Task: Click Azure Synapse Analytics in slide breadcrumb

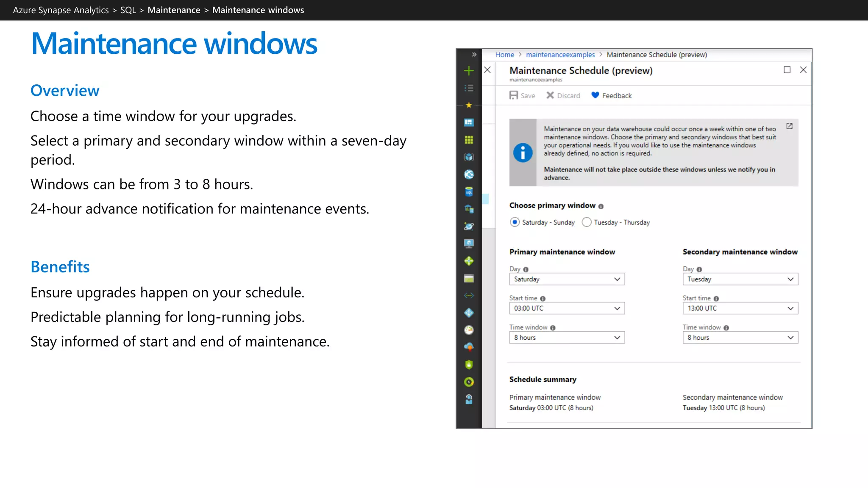Action: [61, 10]
